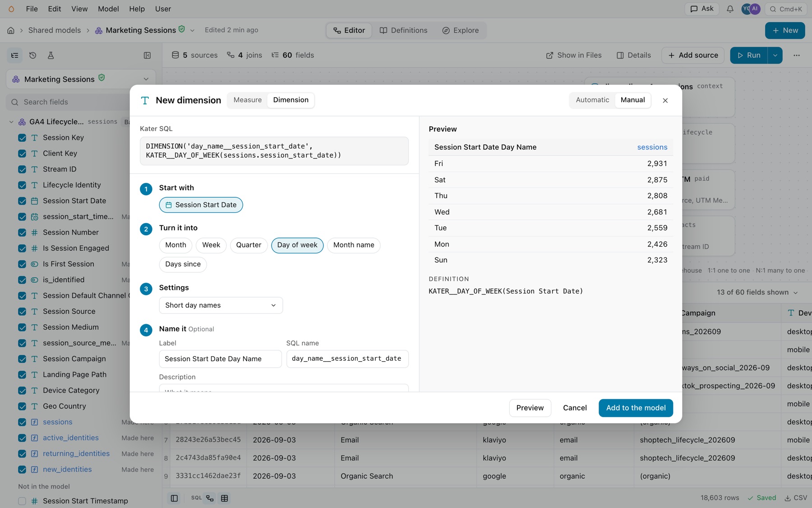Screen dimensions: 812x508
Task: Click the Preview button in dialog footer
Action: tap(530, 408)
